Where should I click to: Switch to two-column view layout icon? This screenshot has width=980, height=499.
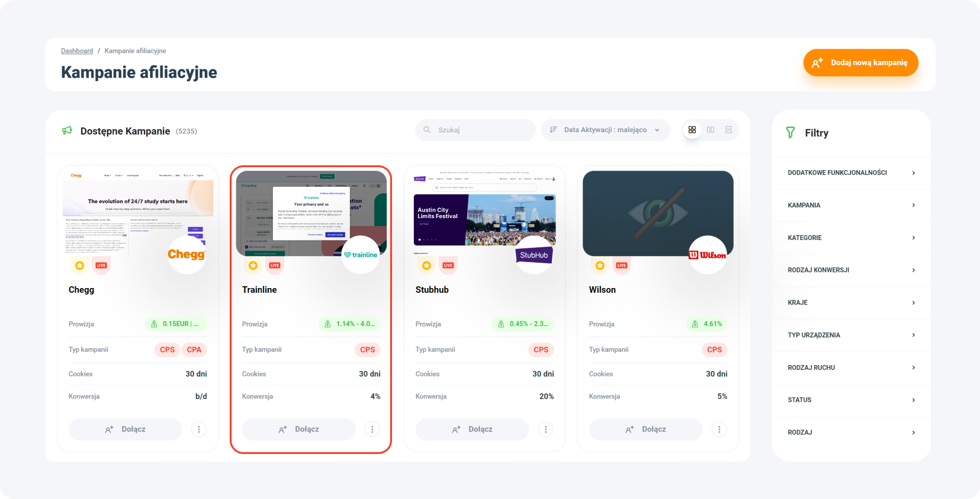pyautogui.click(x=710, y=130)
